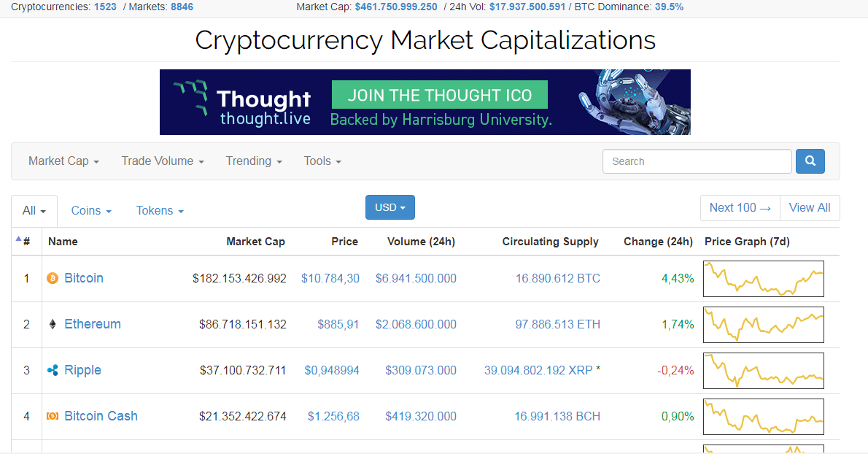Focus the Search input field
868x454 pixels.
pyautogui.click(x=697, y=161)
